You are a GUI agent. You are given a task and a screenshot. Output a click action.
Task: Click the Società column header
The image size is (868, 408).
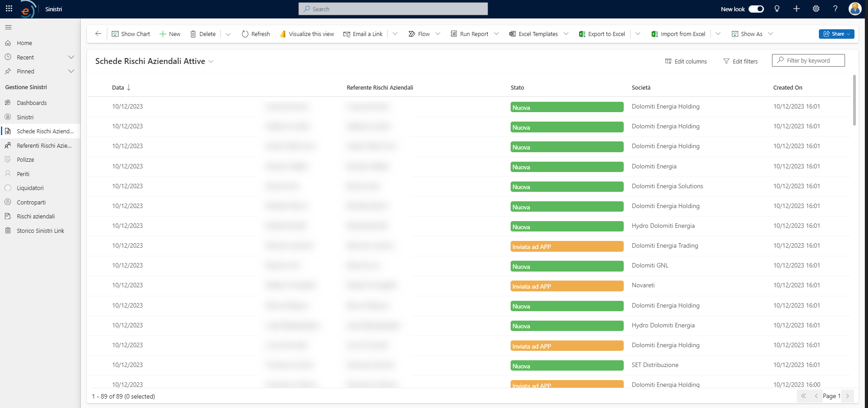[x=641, y=88]
